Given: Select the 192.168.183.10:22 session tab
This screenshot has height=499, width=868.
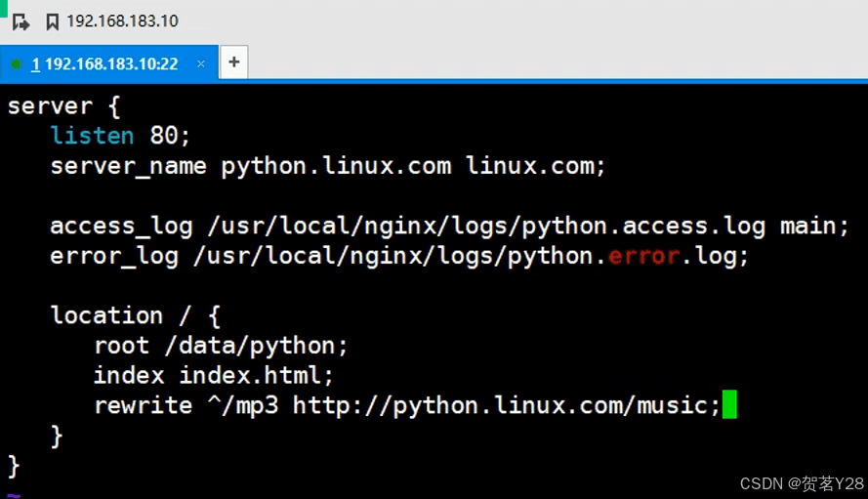Looking at the screenshot, I should (105, 63).
